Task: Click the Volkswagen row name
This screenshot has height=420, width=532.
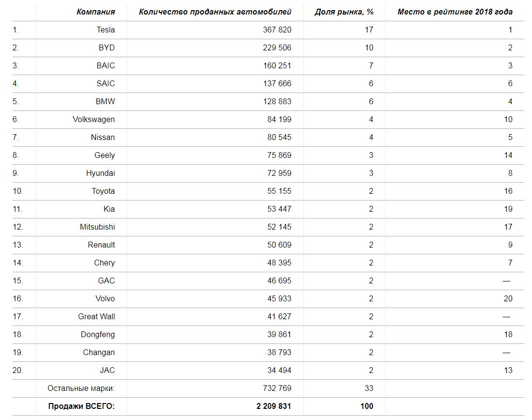Action: click(x=94, y=120)
